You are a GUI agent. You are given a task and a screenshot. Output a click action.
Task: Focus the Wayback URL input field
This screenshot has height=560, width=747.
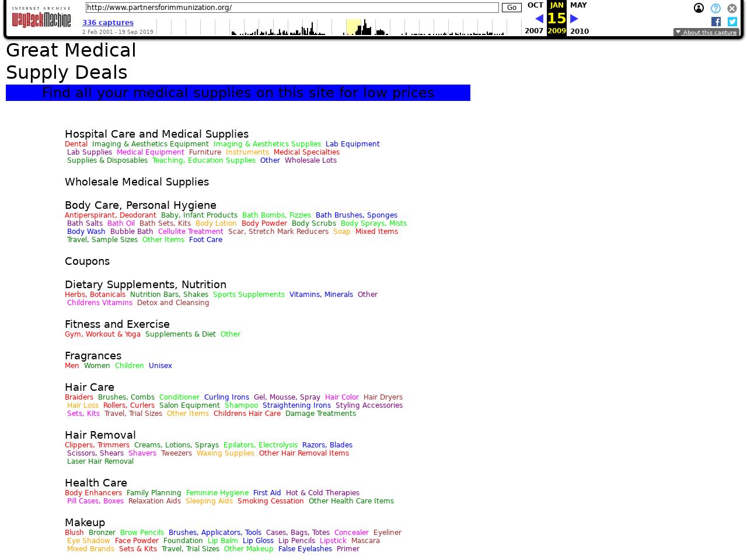(x=292, y=8)
